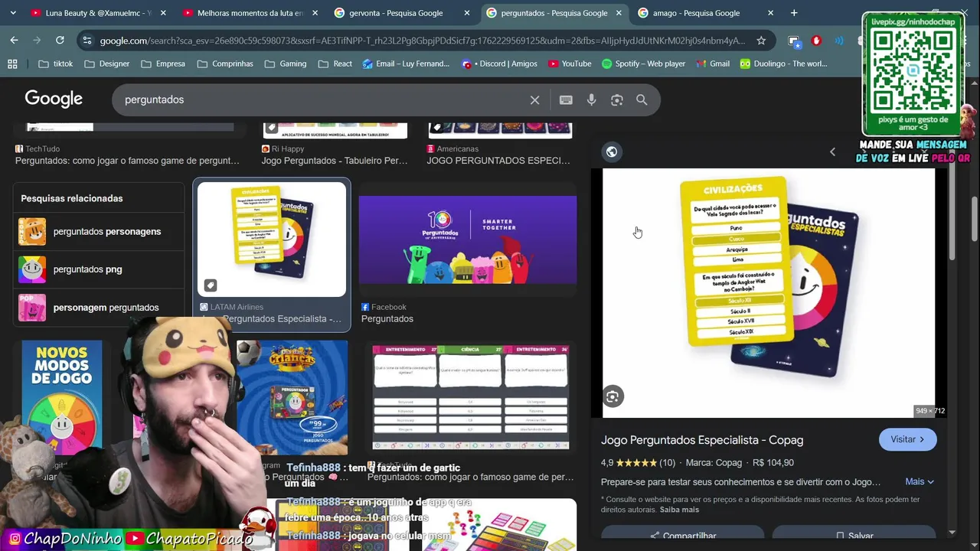Click the red extension icon in toolbar
Image resolution: width=980 pixels, height=551 pixels.
click(816, 41)
